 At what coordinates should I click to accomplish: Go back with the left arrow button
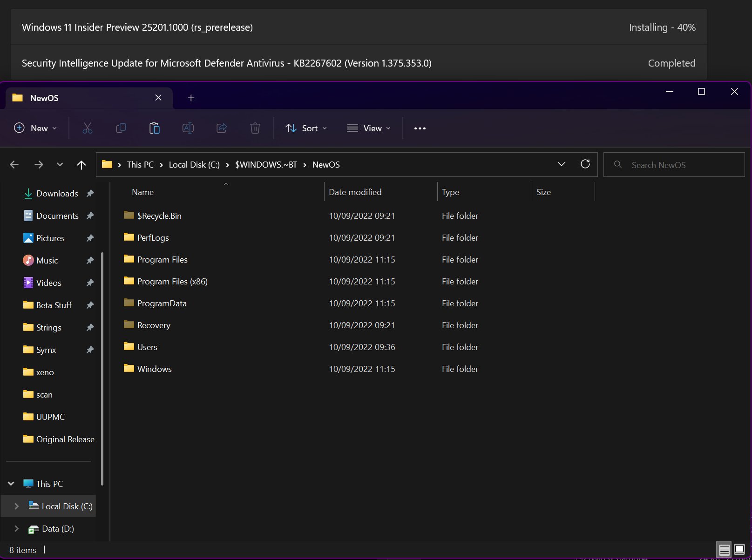point(14,165)
